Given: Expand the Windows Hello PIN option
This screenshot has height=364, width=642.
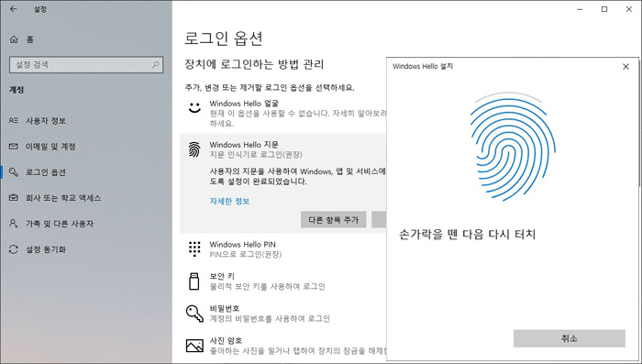Looking at the screenshot, I should 282,249.
